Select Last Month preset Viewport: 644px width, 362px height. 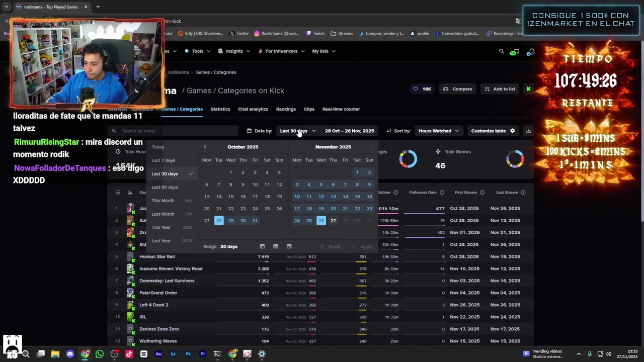click(x=173, y=214)
